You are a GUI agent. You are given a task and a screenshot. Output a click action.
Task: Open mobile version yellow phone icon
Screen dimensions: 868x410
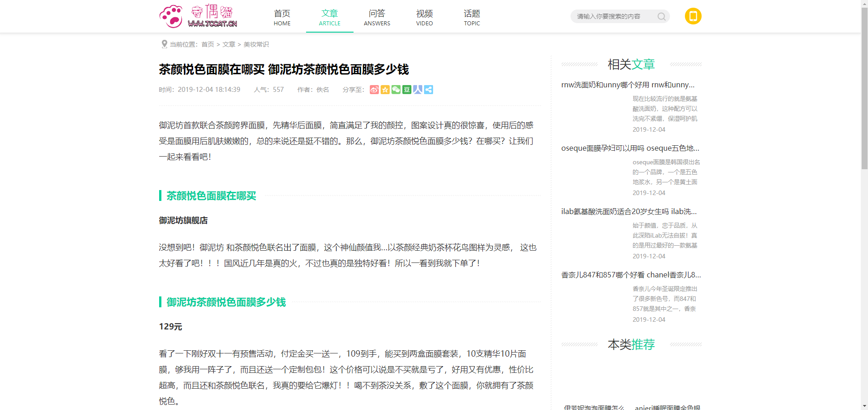693,16
